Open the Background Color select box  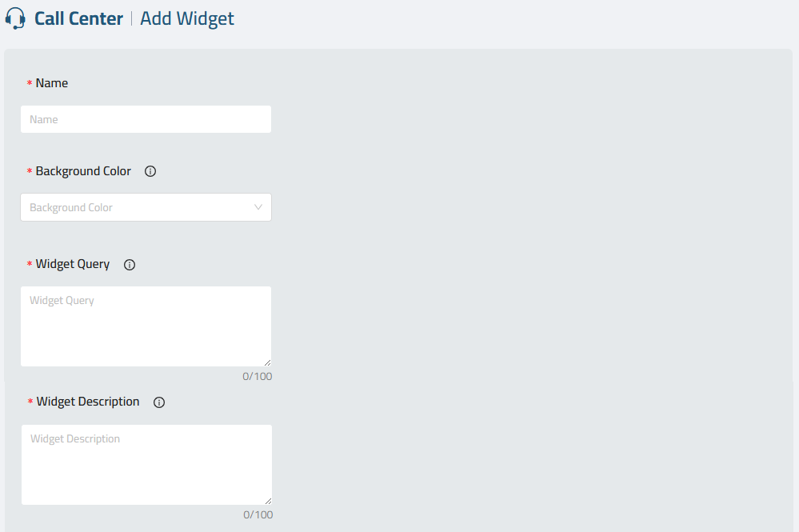click(146, 207)
